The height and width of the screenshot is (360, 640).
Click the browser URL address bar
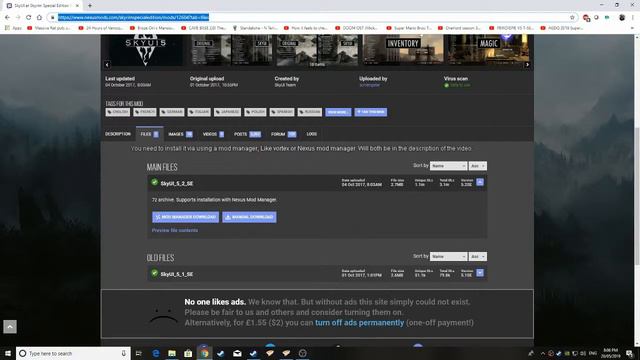click(x=310, y=18)
